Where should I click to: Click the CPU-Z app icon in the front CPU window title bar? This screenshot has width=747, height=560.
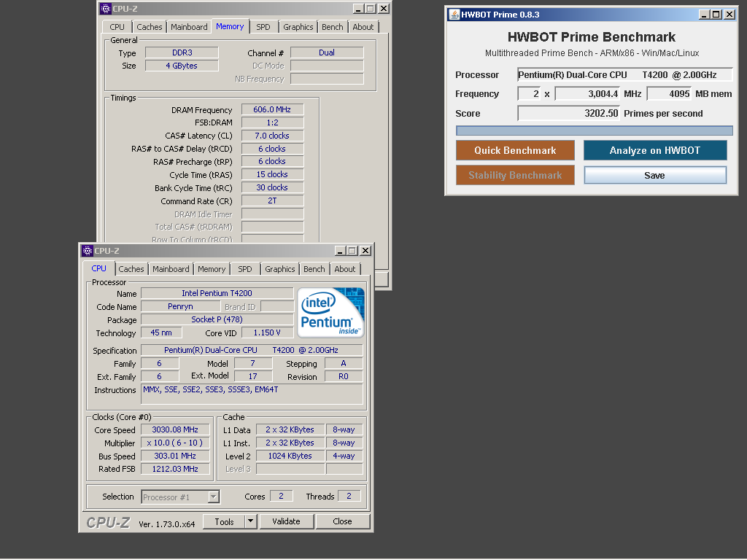88,251
